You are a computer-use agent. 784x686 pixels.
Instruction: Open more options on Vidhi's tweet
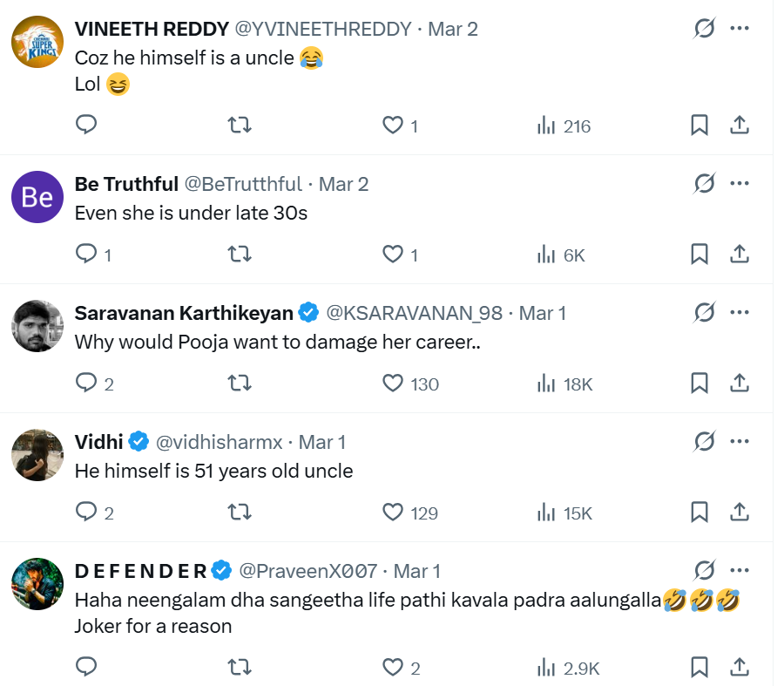coord(740,442)
